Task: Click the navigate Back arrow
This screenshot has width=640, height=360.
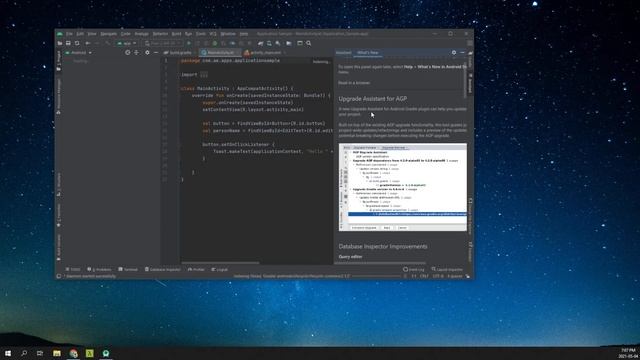Action: [x=87, y=43]
